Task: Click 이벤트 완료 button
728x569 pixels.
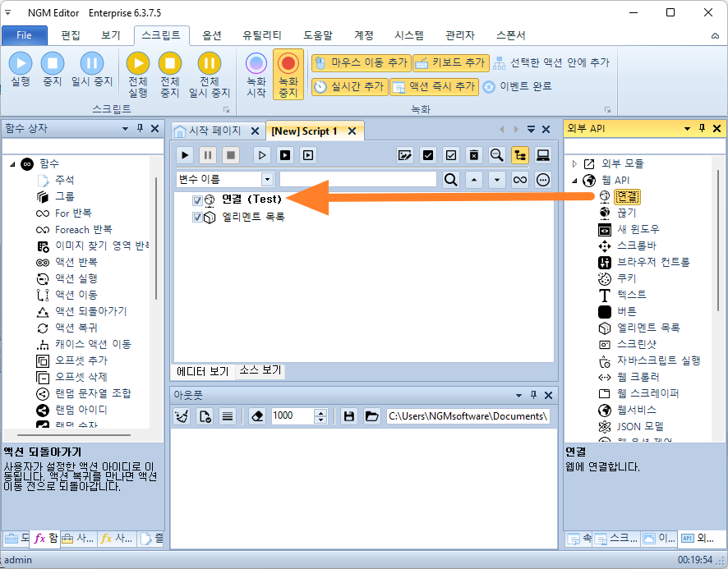Action: tap(517, 86)
